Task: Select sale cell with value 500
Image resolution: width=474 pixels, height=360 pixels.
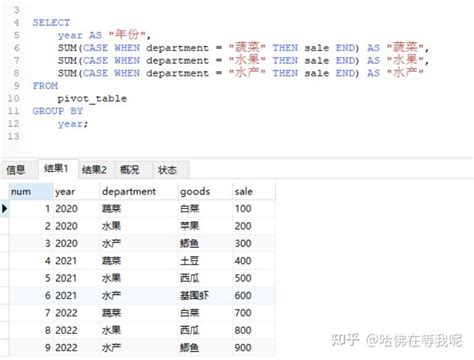Action: tap(254, 278)
